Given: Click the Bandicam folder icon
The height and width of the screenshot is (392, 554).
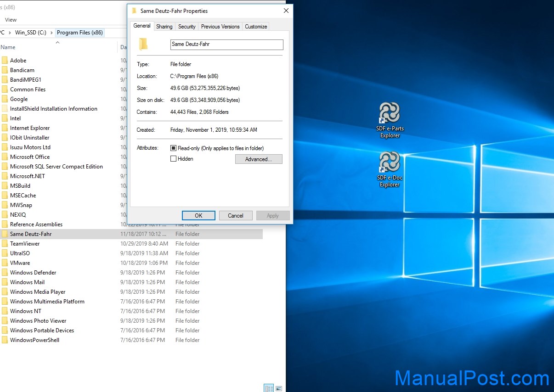Looking at the screenshot, I should (x=5, y=70).
